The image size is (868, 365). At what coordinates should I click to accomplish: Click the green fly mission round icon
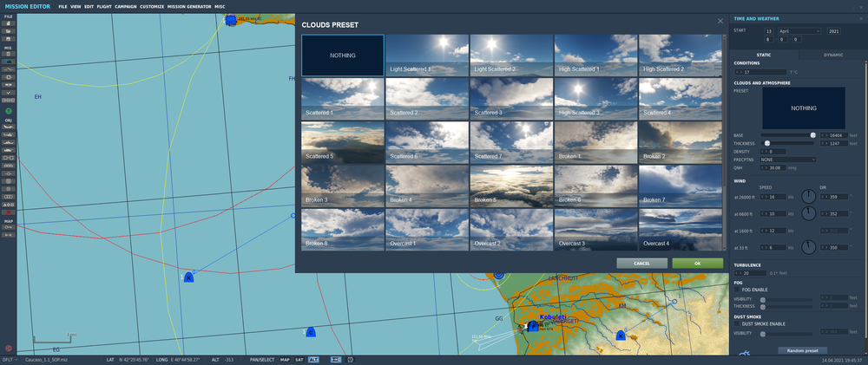9,111
